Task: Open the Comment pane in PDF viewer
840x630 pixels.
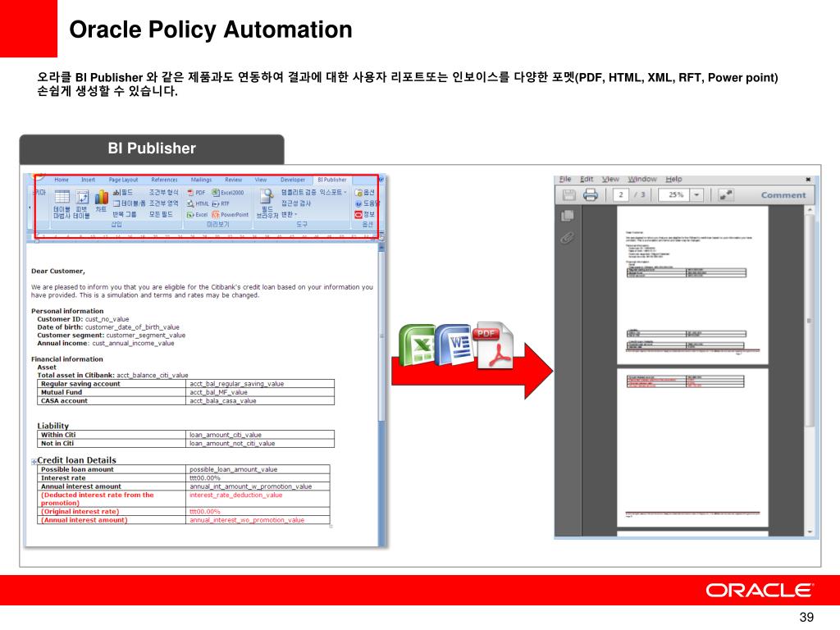Action: click(x=783, y=195)
